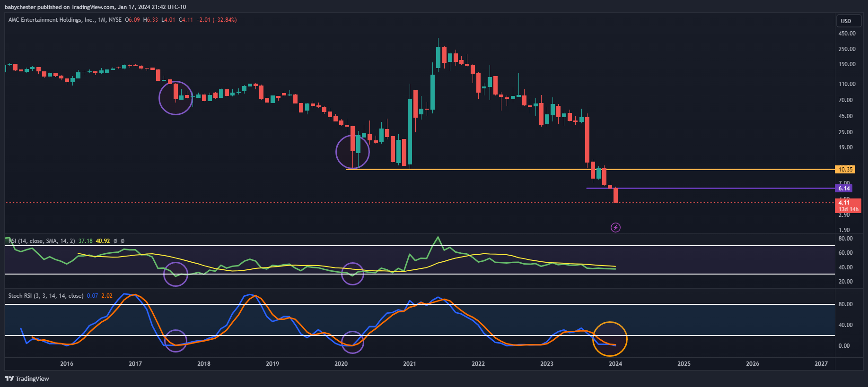This screenshot has height=387, width=868.
Task: Click the RSI moving average value 40.92
Action: [x=103, y=241]
